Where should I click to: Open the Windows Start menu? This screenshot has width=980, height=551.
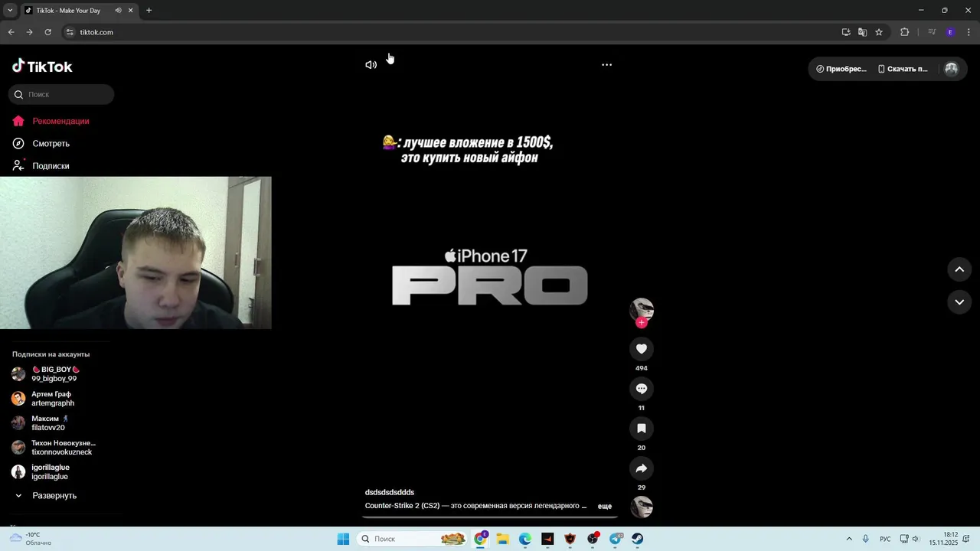(343, 539)
